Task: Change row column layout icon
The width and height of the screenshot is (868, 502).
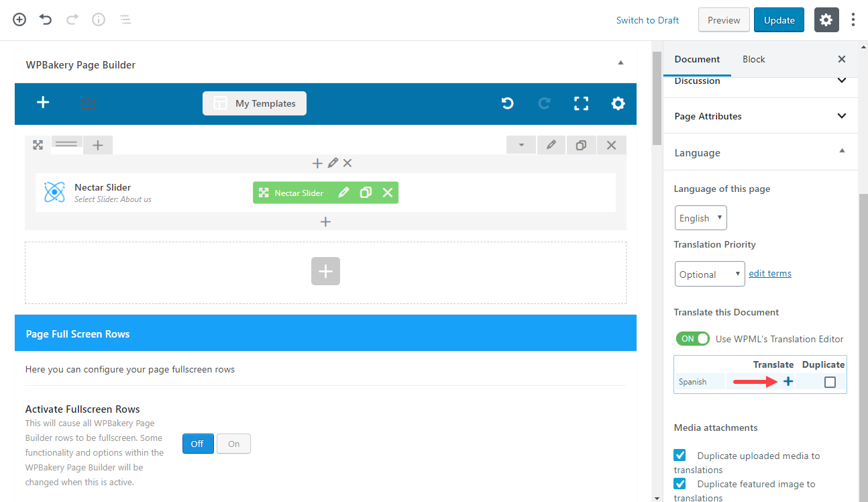Action: [67, 144]
